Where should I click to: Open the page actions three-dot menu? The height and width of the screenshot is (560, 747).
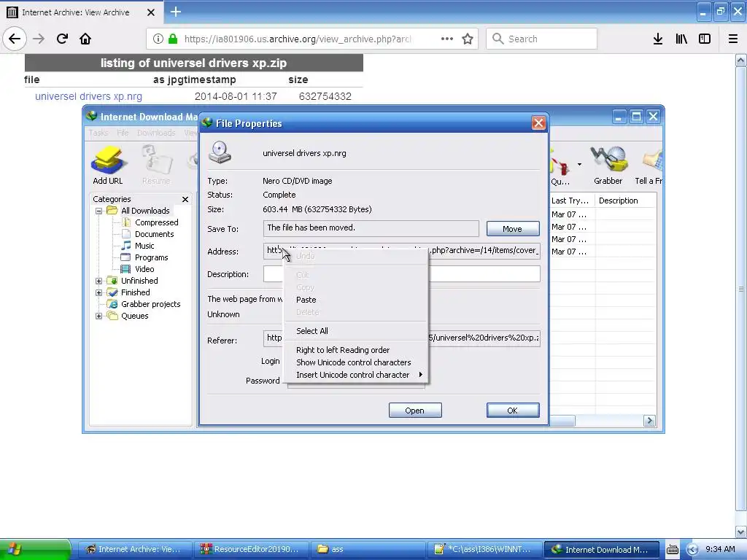coord(447,39)
